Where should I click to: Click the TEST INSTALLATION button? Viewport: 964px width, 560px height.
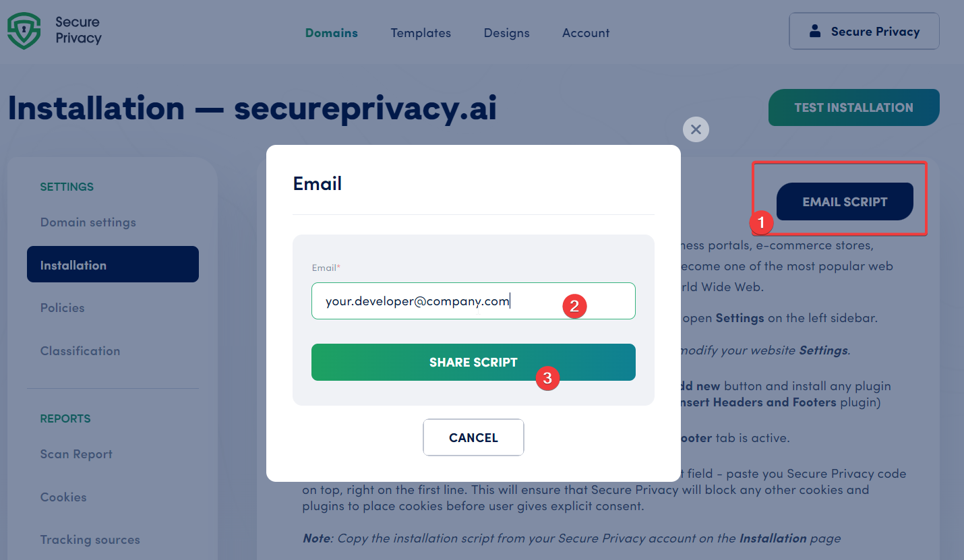click(853, 107)
